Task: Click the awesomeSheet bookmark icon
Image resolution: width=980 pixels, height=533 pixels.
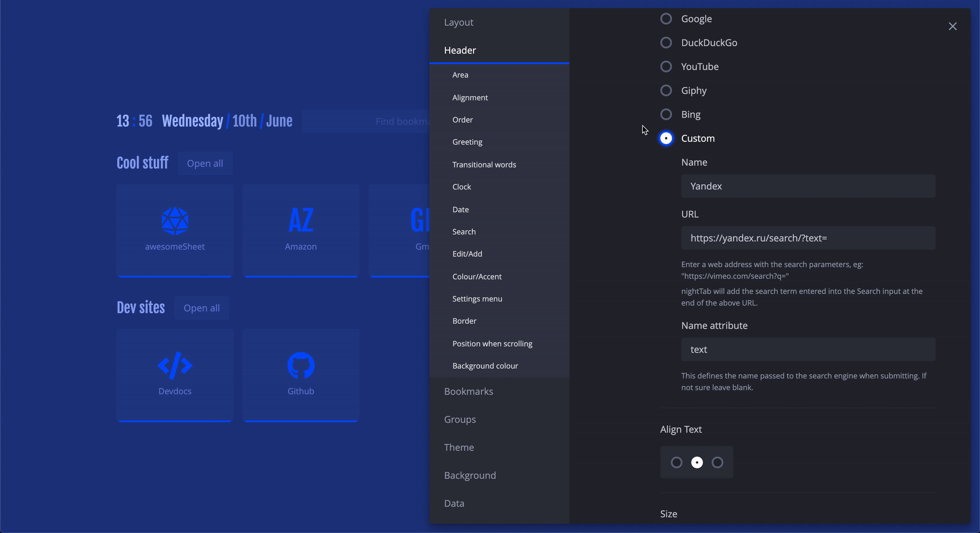Action: pos(175,221)
